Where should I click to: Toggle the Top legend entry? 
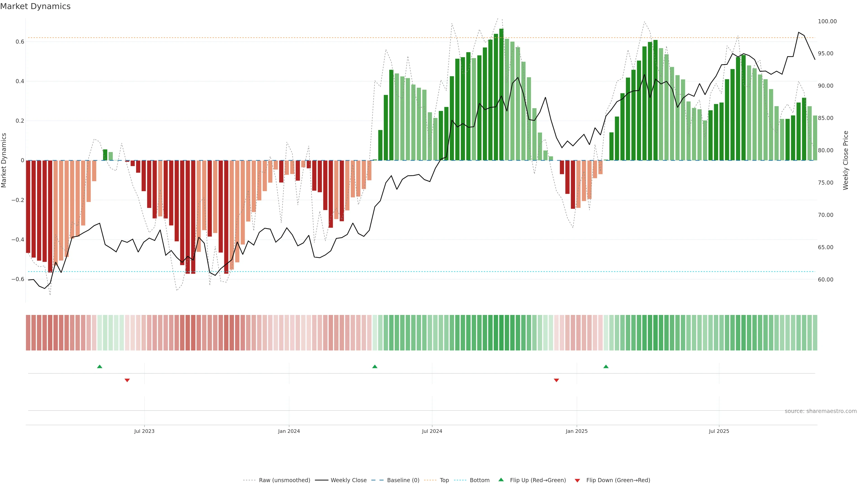(x=444, y=480)
